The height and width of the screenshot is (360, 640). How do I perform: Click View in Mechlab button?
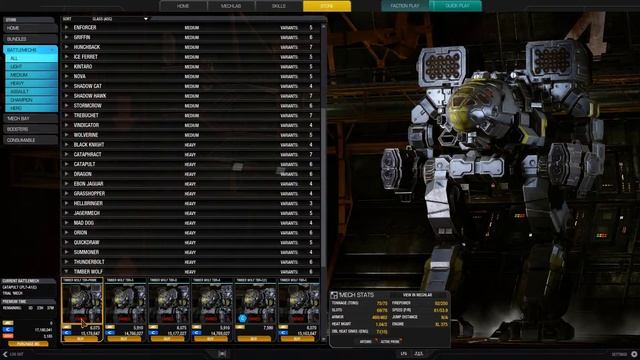418,295
